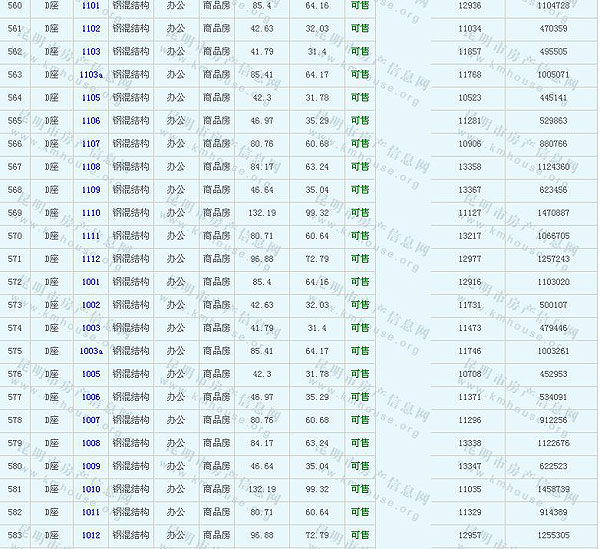Open room 1105 details link
This screenshot has width=600, height=549.
tap(91, 98)
